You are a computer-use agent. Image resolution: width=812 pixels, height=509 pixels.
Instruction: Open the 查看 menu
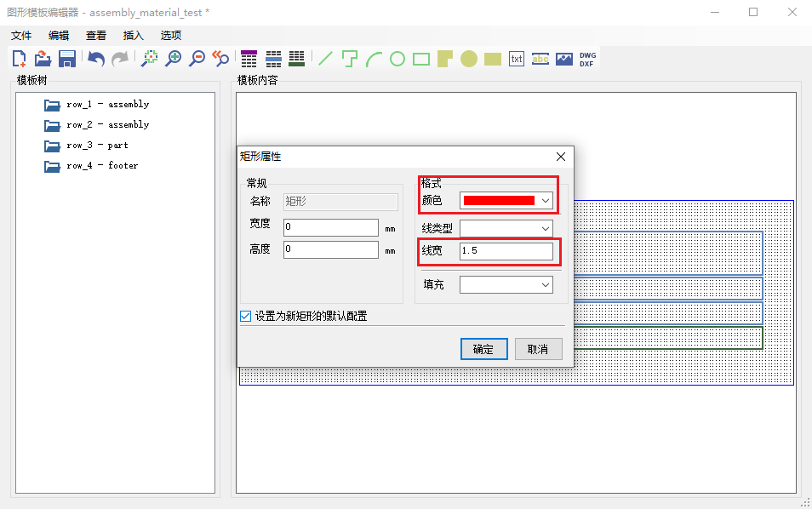96,35
